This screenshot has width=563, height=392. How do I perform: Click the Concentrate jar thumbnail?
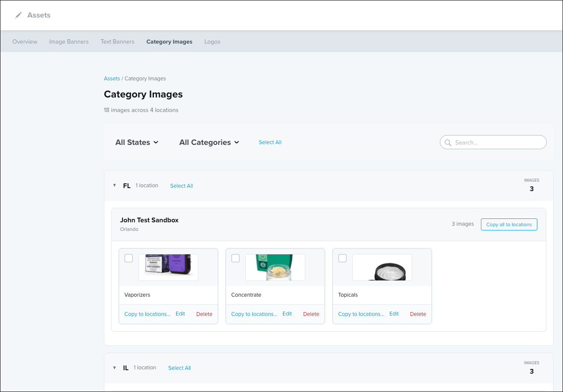(275, 267)
